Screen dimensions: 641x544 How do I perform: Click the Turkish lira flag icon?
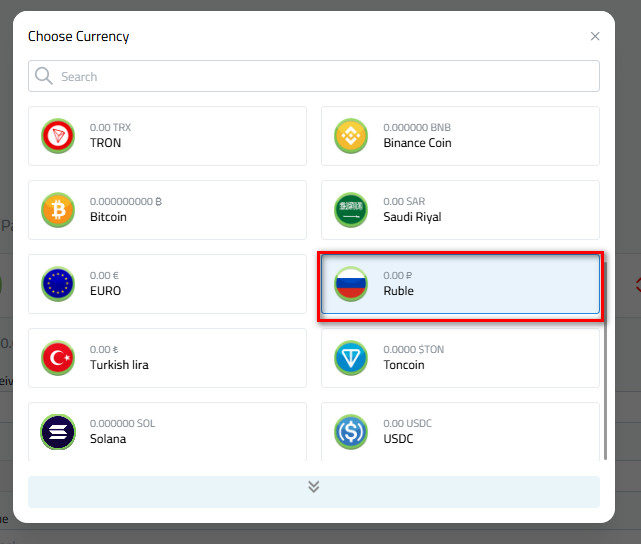click(58, 358)
